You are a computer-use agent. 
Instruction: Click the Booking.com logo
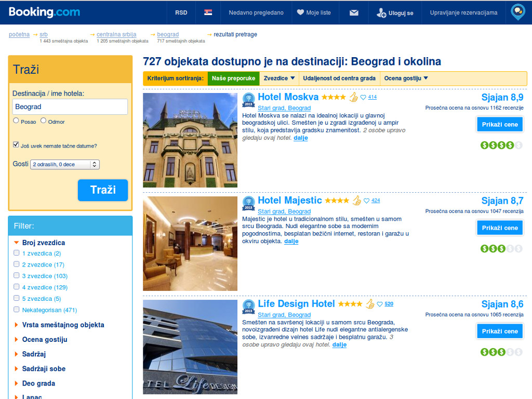point(44,12)
